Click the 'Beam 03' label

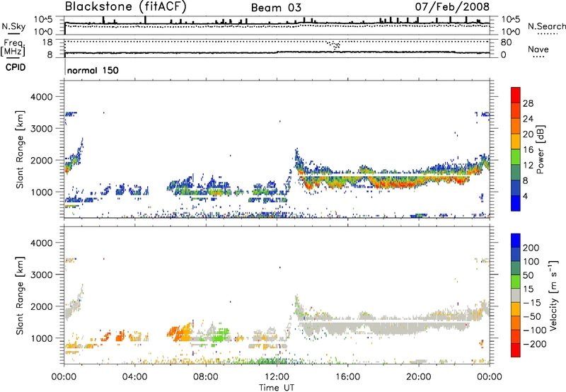coord(276,8)
